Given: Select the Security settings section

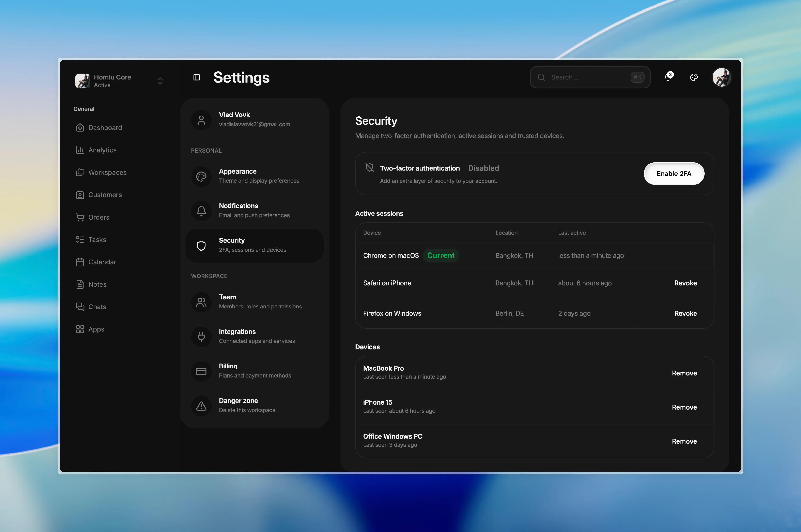Looking at the screenshot, I should tap(254, 246).
